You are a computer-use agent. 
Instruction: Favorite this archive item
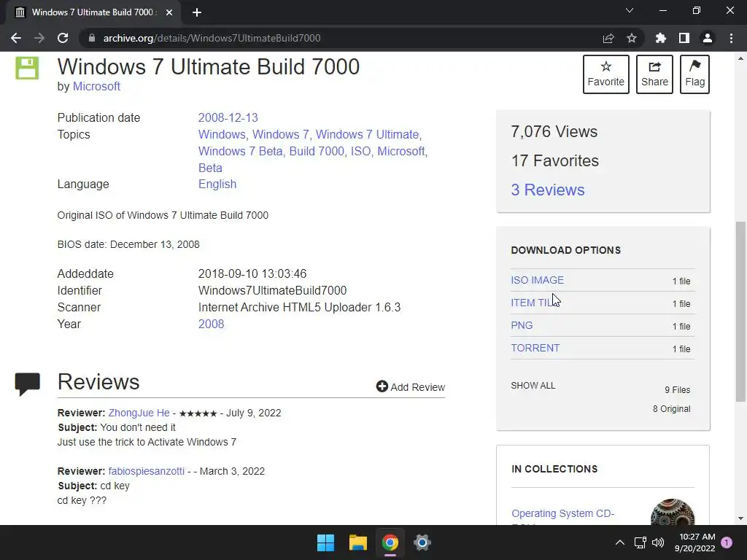(606, 74)
